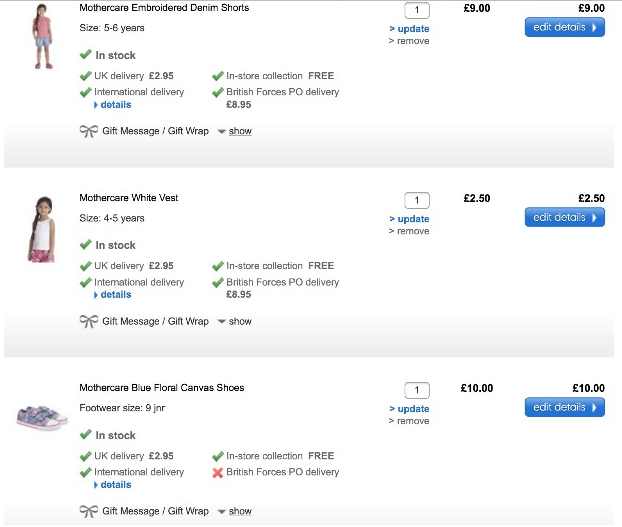Expand Gift Wrap 'show' for Canvas Shoes
The height and width of the screenshot is (527, 622).
pyautogui.click(x=240, y=511)
